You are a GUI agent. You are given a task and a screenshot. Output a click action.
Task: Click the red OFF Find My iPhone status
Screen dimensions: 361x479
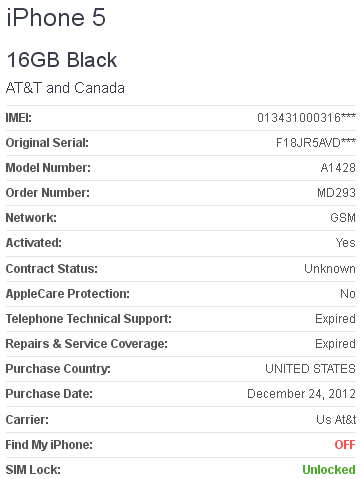pyautogui.click(x=345, y=444)
